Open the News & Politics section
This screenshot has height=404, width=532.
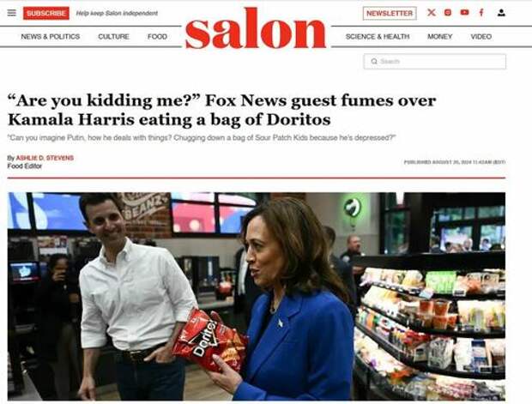click(51, 37)
